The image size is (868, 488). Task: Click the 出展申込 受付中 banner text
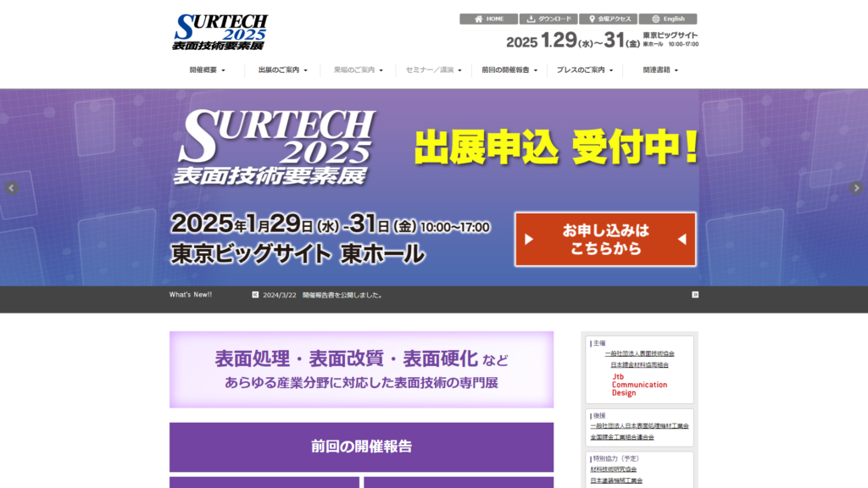tap(556, 147)
